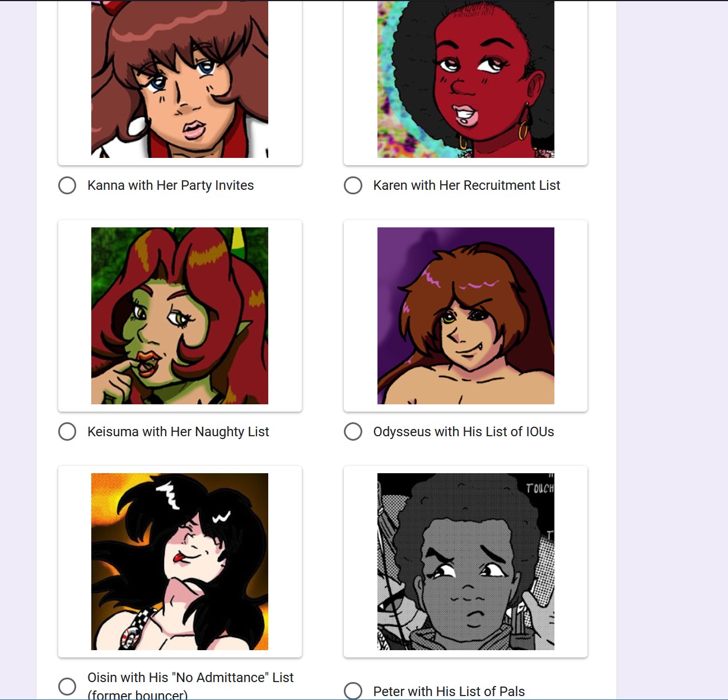Click the white card around Odysseus's image

point(466,316)
